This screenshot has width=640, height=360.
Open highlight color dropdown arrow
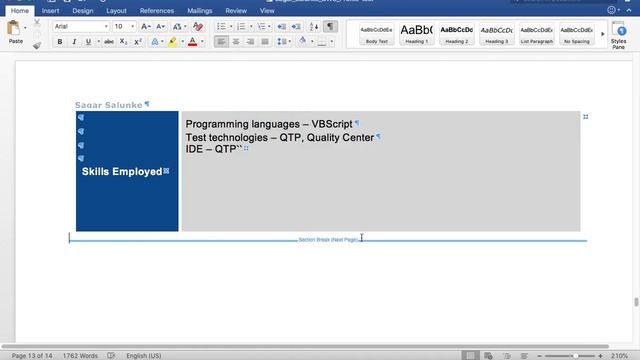[182, 42]
